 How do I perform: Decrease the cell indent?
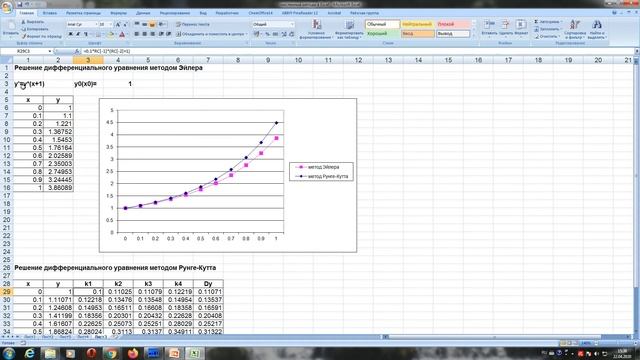pos(161,34)
